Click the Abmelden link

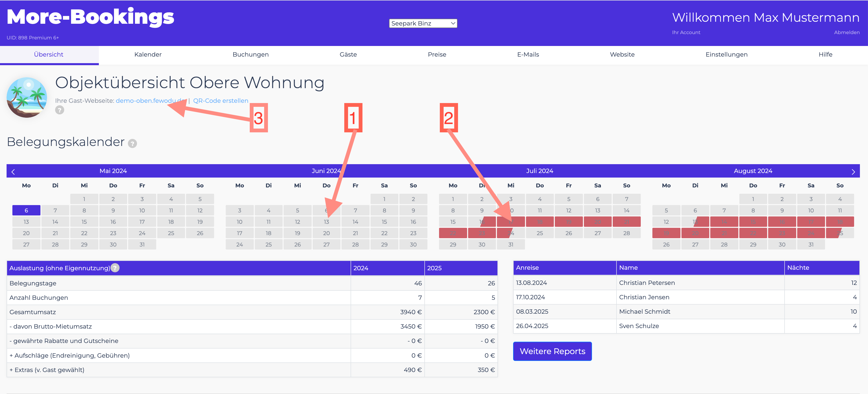point(847,32)
